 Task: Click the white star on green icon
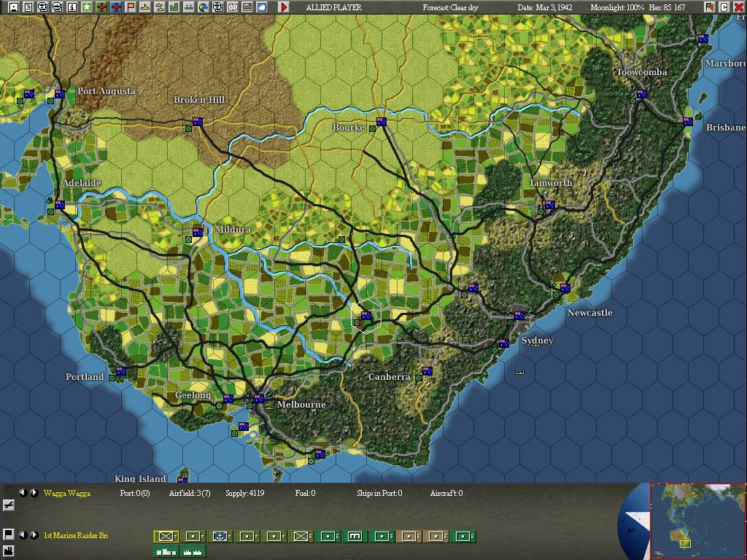(87, 7)
